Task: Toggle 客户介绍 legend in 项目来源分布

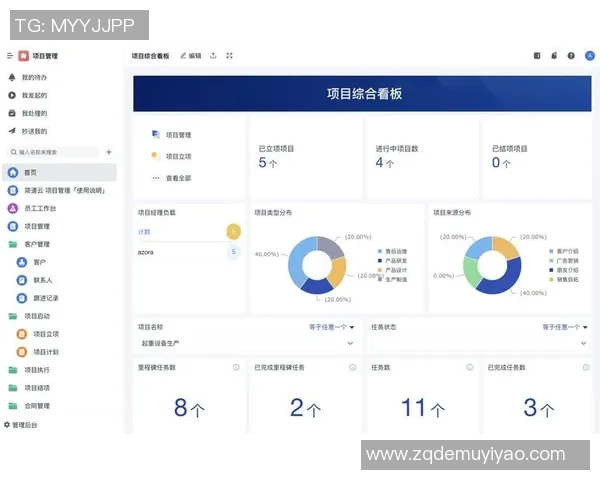Action: (564, 251)
